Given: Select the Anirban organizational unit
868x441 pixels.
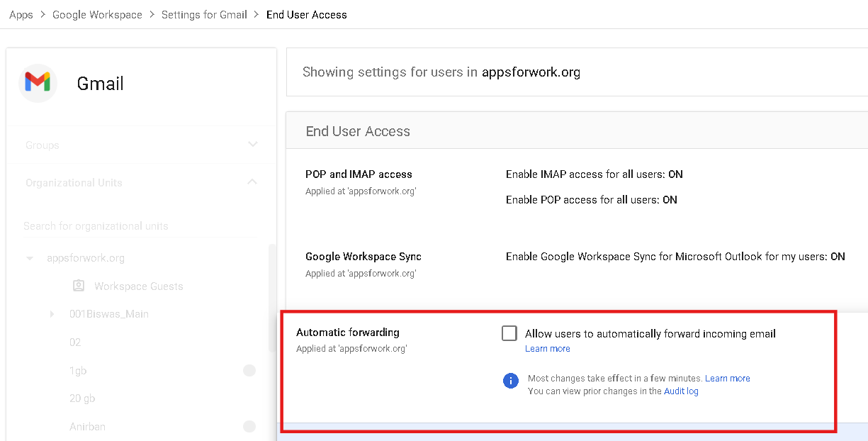Looking at the screenshot, I should coord(87,427).
